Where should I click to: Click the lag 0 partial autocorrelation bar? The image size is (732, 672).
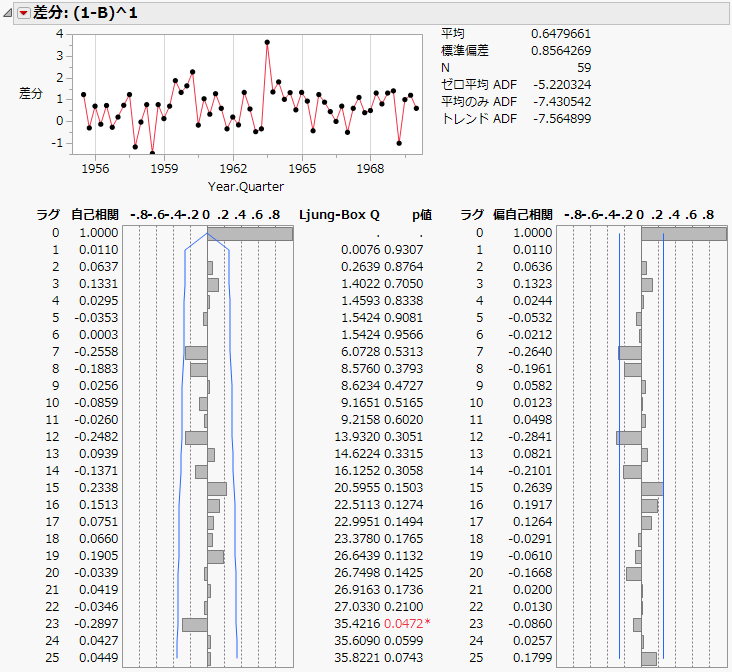tap(684, 233)
